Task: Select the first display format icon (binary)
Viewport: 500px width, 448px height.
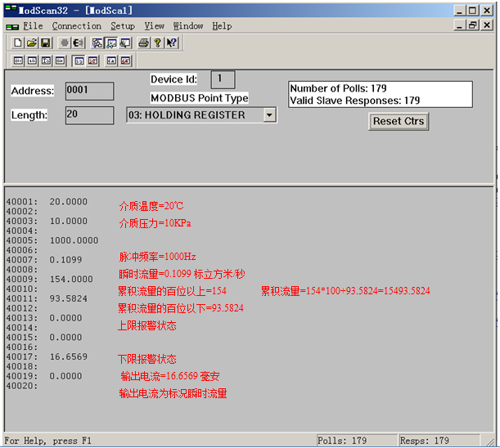Action: [18, 60]
